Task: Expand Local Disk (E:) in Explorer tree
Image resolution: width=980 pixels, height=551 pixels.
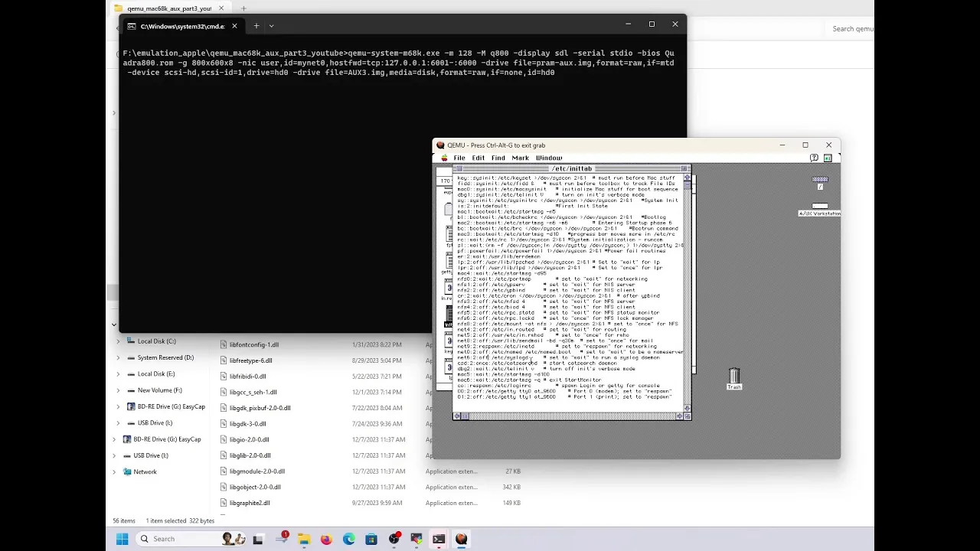Action: (118, 373)
